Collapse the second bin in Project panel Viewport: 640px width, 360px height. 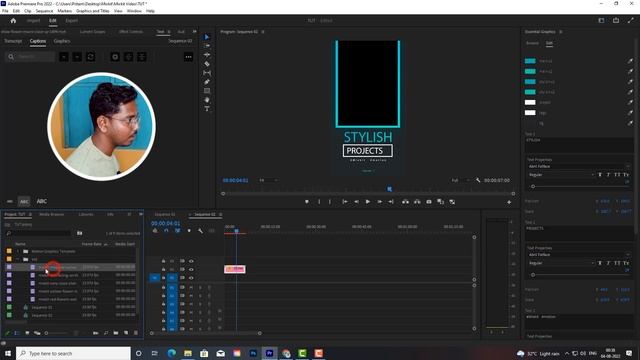[x=18, y=259]
